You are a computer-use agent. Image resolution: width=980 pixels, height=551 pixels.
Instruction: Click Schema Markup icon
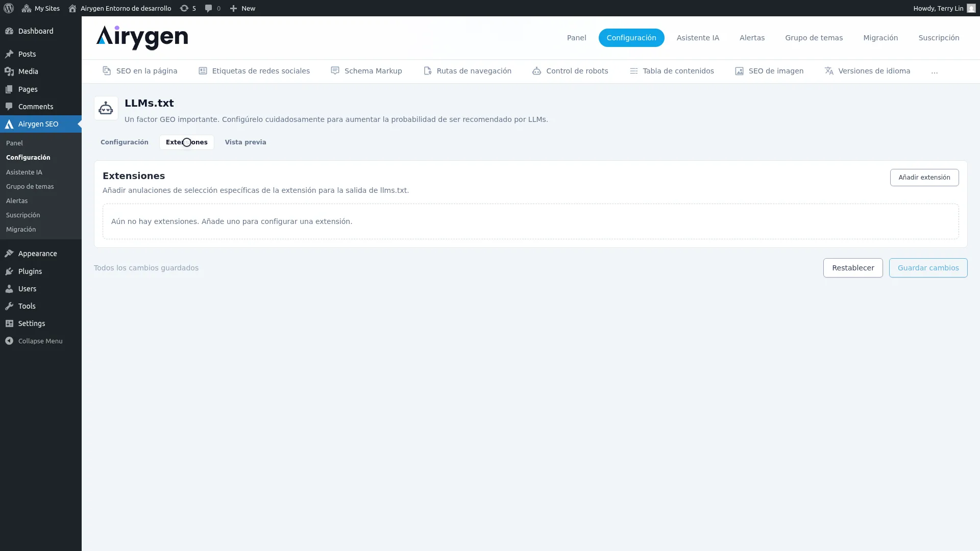pos(335,71)
